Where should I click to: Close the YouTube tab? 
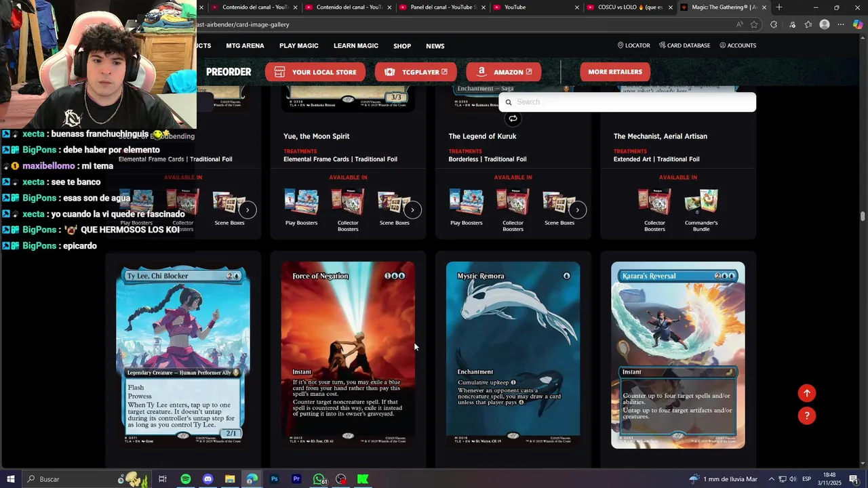577,7
